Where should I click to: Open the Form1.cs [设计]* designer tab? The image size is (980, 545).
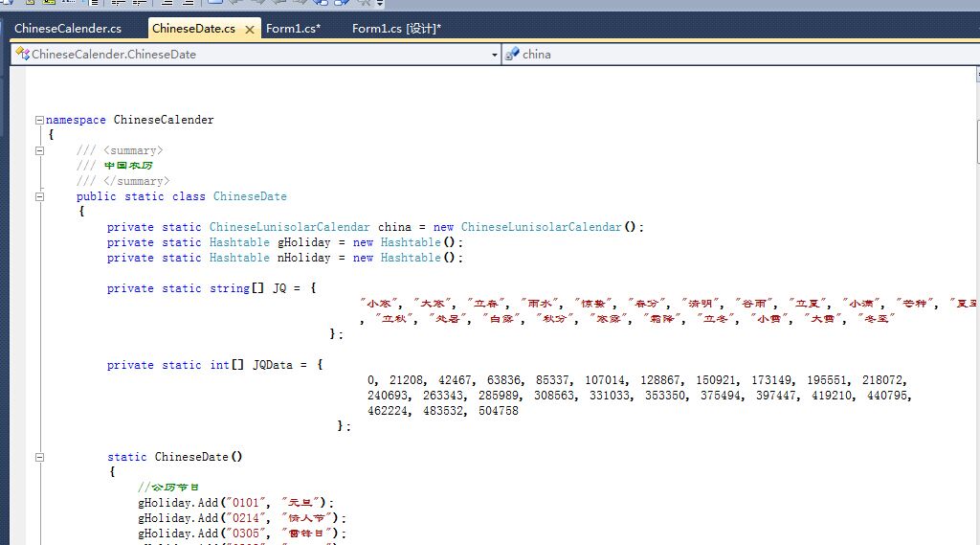[x=396, y=29]
